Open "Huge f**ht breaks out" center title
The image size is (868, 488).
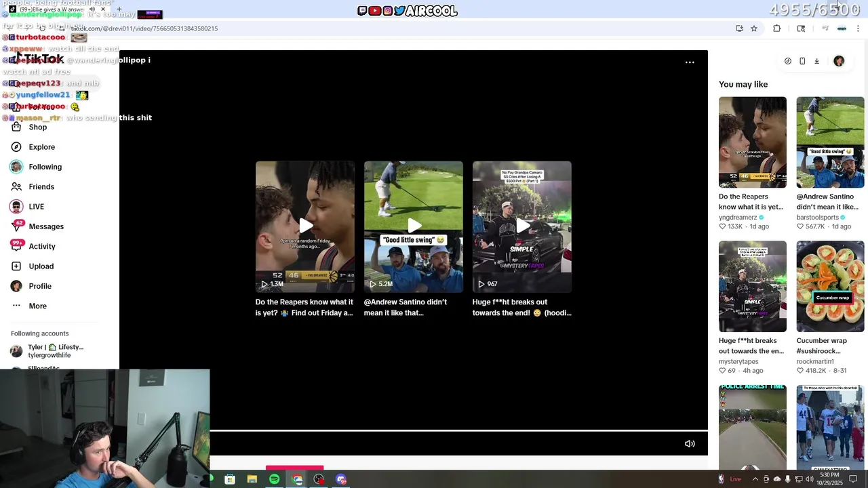(522, 307)
